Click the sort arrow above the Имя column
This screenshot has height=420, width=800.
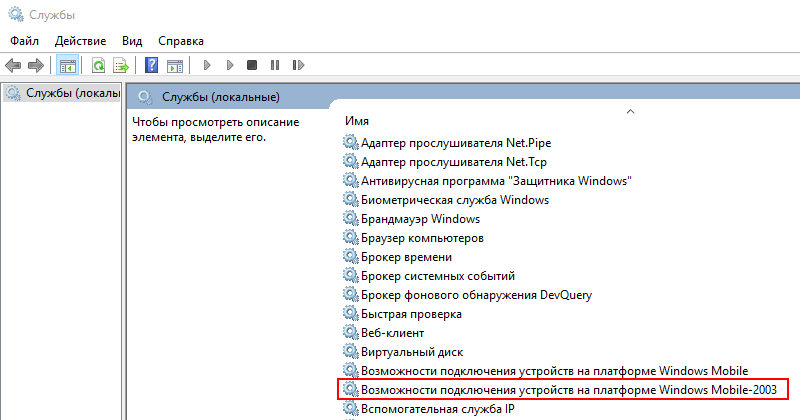pyautogui.click(x=631, y=111)
